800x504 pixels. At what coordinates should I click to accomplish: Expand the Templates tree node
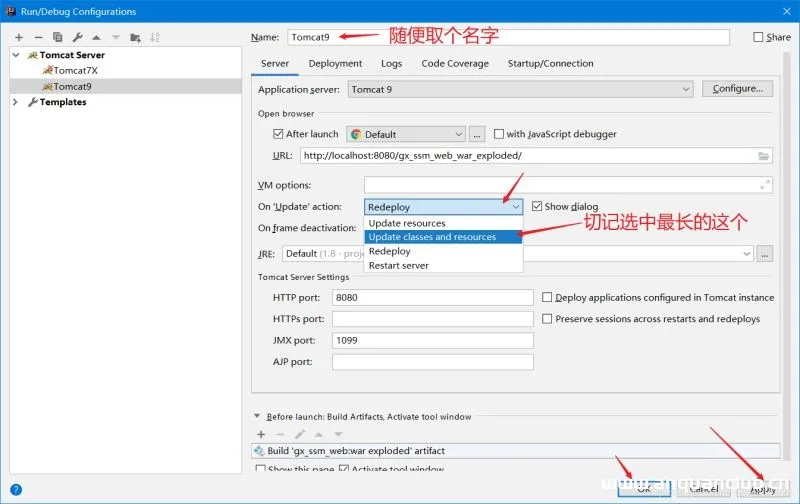pyautogui.click(x=15, y=102)
